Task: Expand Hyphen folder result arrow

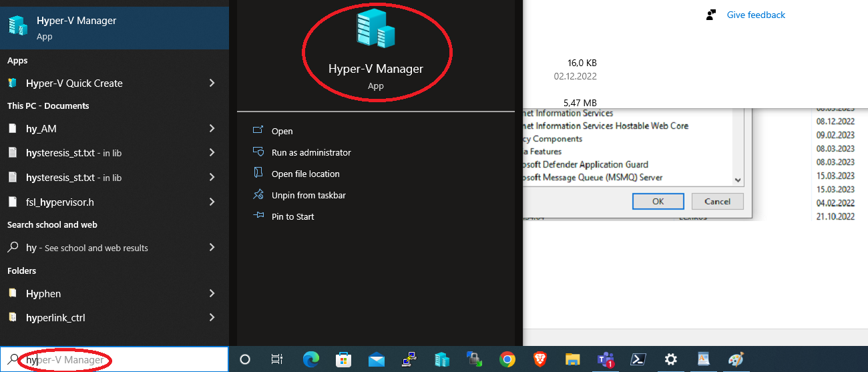Action: click(x=212, y=294)
